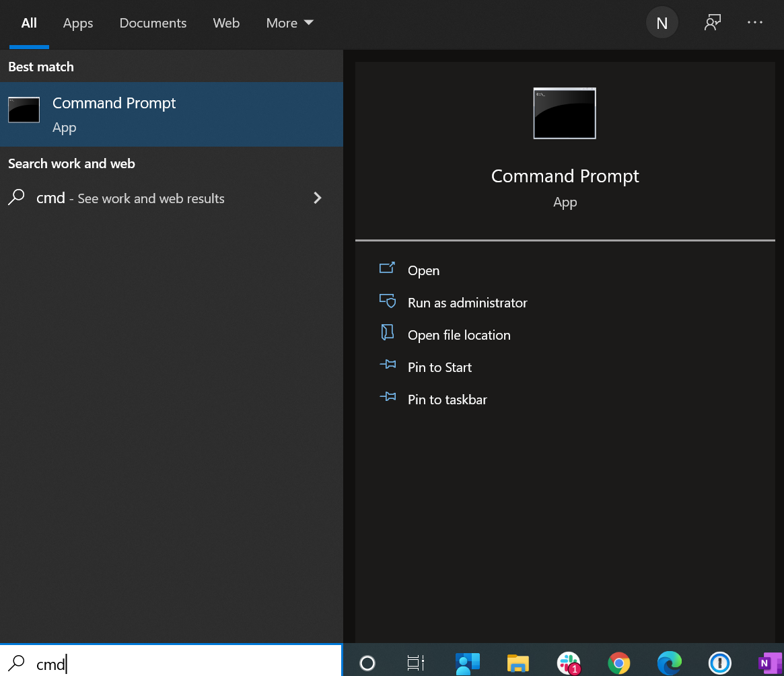
Task: Click the Open file location icon
Action: coord(388,333)
